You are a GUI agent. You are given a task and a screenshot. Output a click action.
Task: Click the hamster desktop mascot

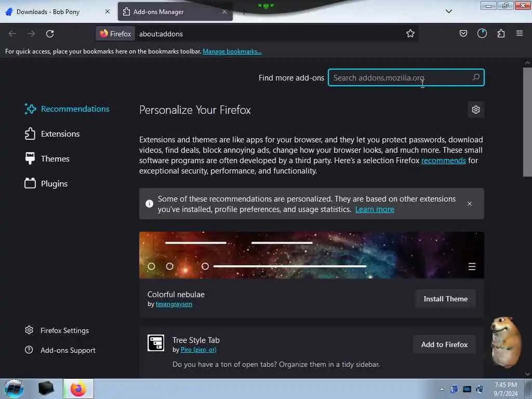click(506, 342)
